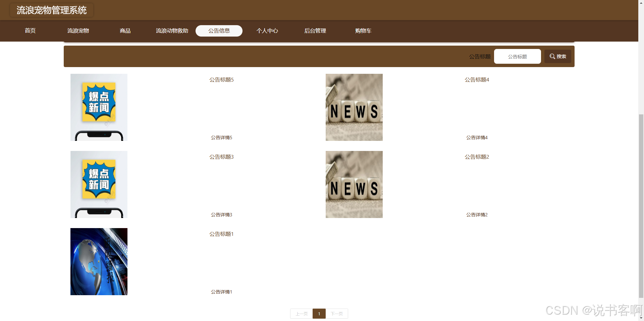Click the magnifier icon in search button
This screenshot has width=644, height=321.
click(x=552, y=56)
